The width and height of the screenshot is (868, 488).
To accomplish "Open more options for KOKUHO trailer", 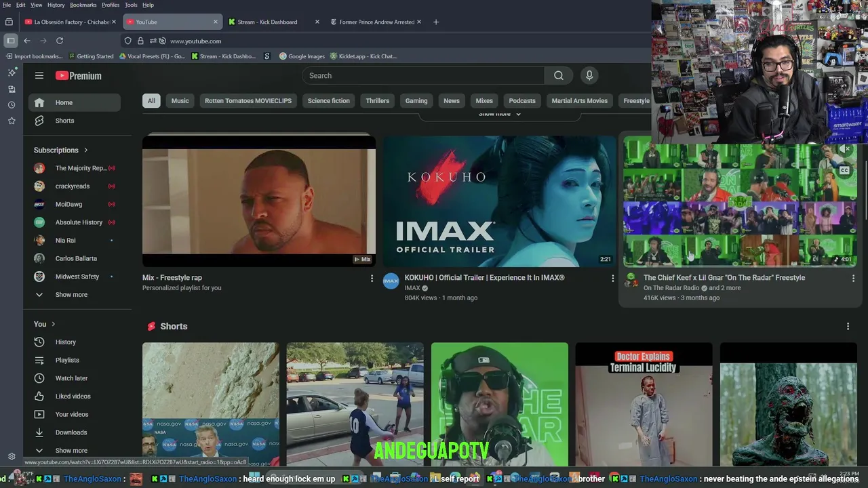I will click(612, 279).
